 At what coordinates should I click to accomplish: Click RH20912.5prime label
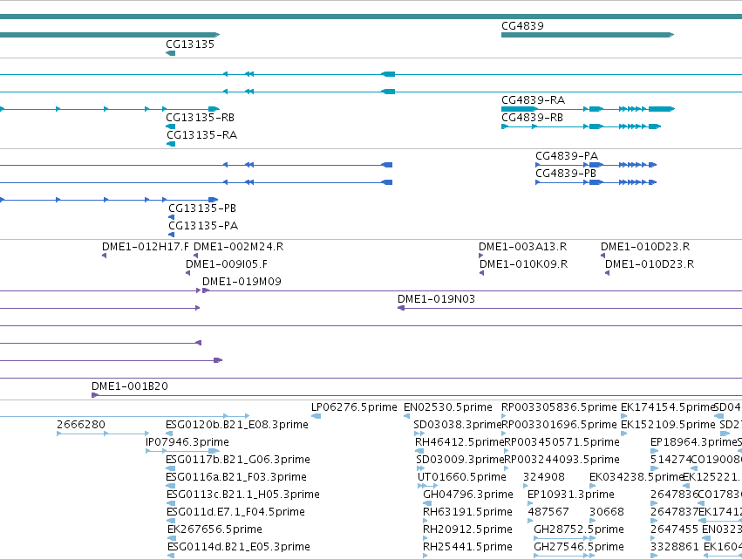(x=467, y=529)
